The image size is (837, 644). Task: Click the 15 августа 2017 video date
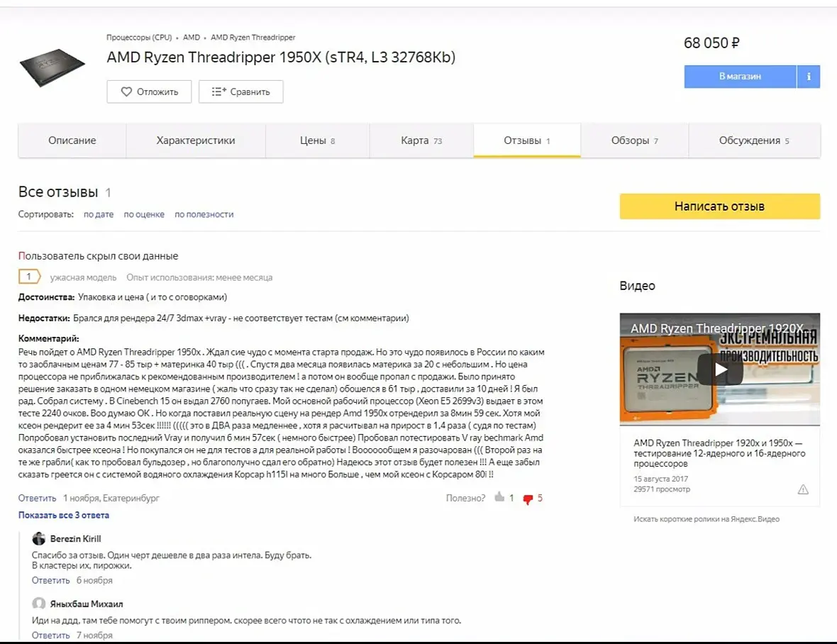point(661,479)
